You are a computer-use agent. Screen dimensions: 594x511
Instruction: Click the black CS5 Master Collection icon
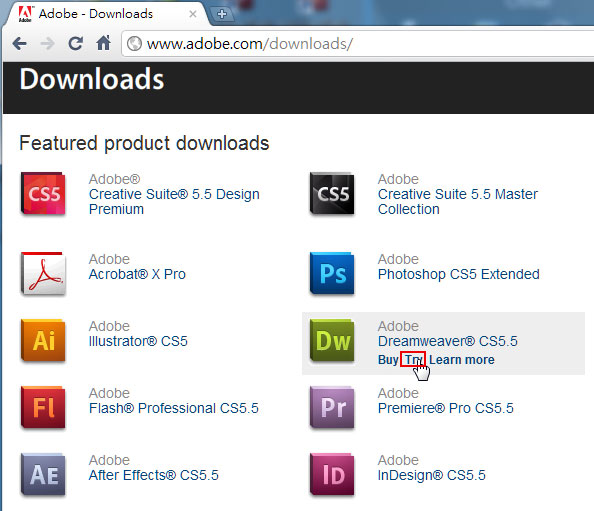[x=332, y=194]
